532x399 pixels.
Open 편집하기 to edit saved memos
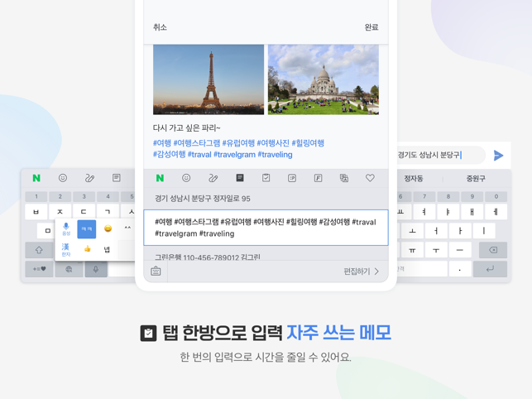click(x=361, y=271)
